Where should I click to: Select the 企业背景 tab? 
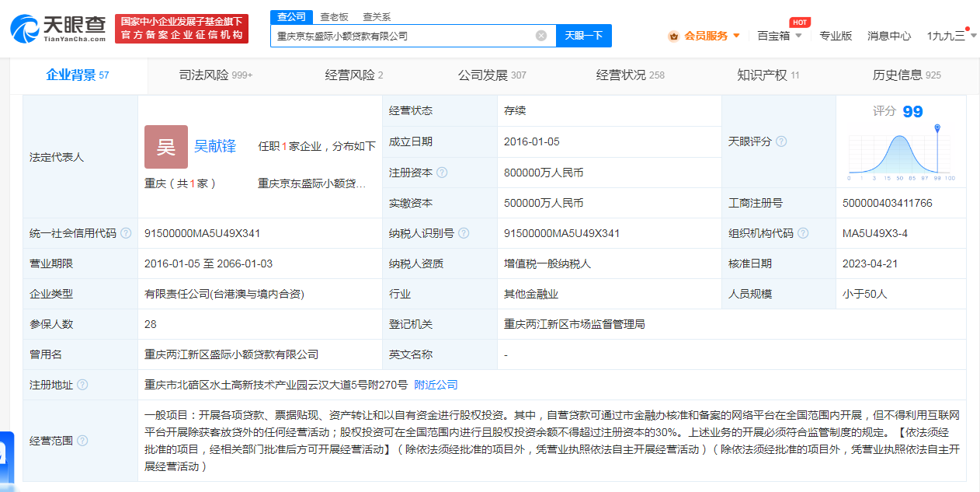[78, 75]
